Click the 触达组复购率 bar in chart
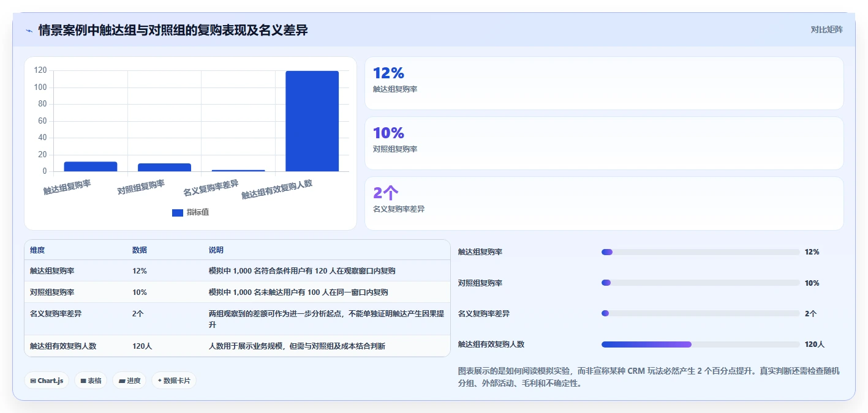Viewport: 868px width, 413px height. point(91,166)
